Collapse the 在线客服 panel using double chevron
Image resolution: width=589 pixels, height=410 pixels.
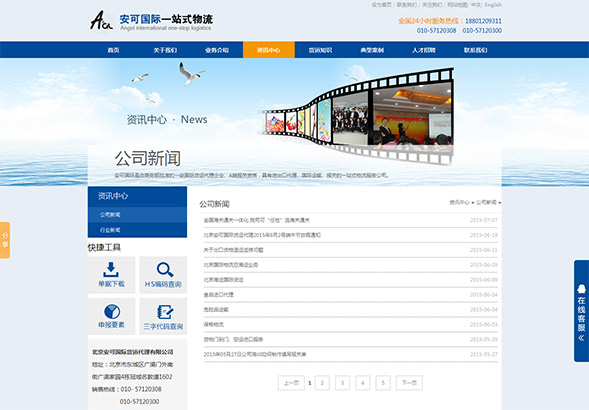pyautogui.click(x=581, y=338)
